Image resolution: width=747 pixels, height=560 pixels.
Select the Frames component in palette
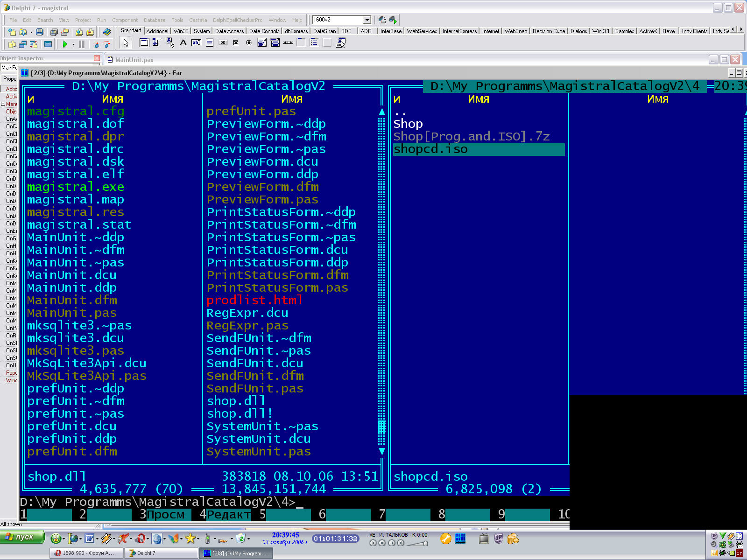point(144,43)
